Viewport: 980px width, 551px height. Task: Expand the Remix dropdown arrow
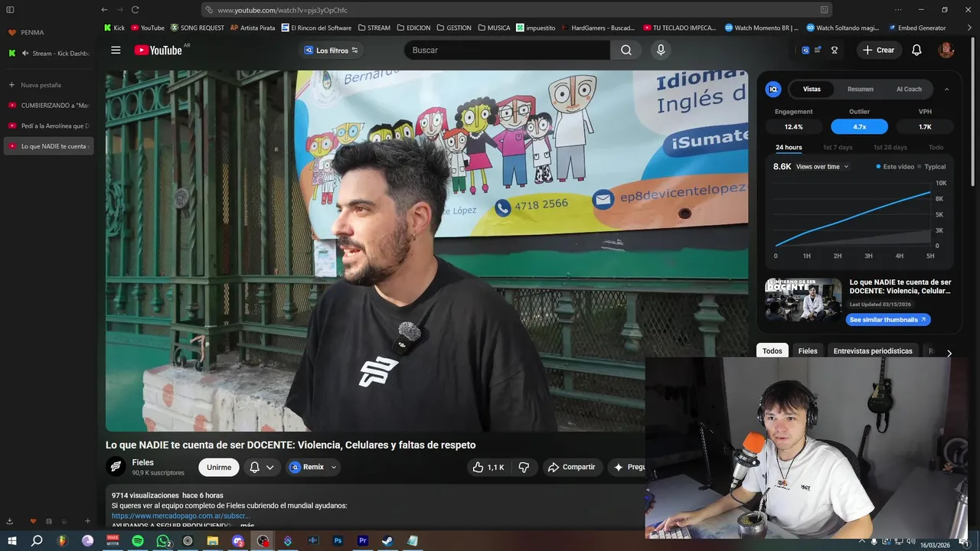tap(334, 467)
